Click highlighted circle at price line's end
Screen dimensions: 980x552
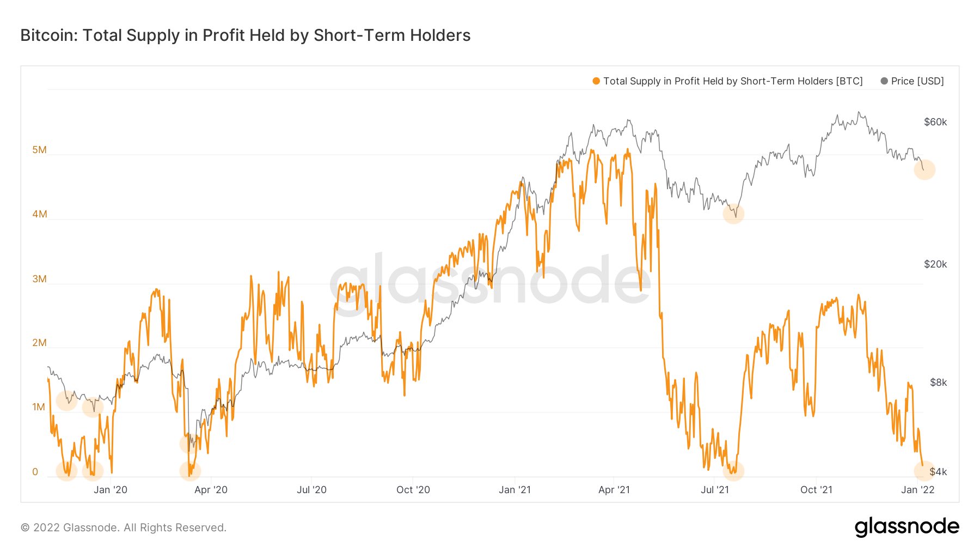(924, 169)
